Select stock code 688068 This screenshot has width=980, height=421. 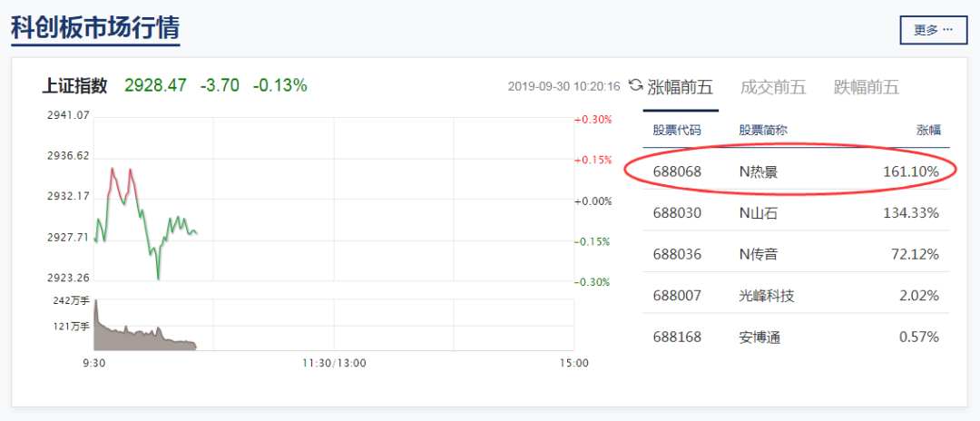(677, 171)
